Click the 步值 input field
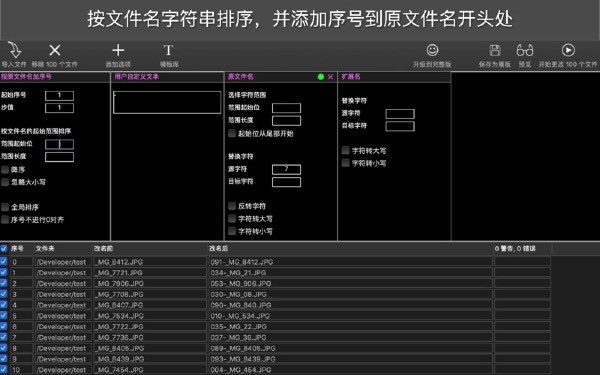Viewport: 600px width, 375px height. pos(59,108)
